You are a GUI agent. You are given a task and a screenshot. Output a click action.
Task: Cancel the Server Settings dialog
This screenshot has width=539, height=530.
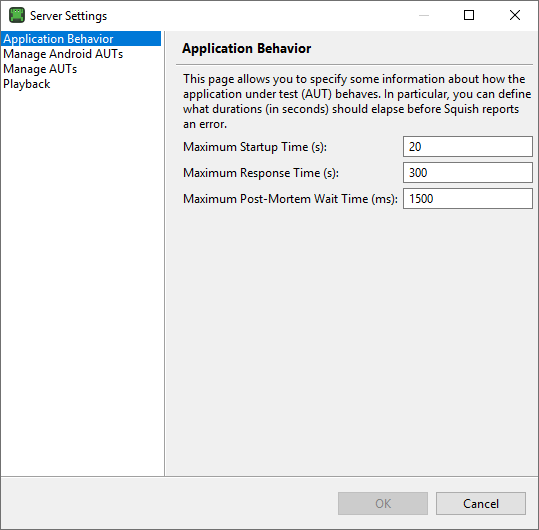coord(481,504)
